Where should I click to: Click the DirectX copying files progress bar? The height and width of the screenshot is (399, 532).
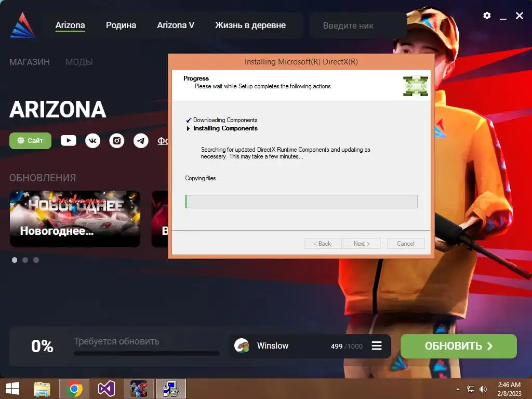[x=301, y=202]
